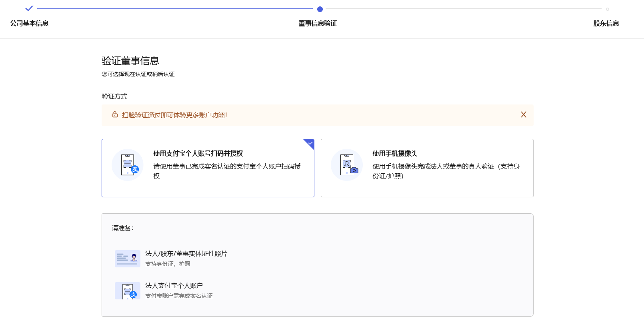Click the 董事信息验证 step label
644x325 pixels.
318,23
